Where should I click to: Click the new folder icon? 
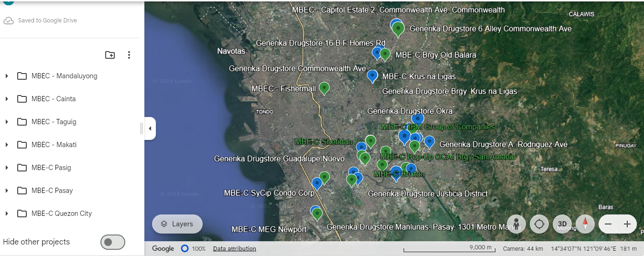coord(110,55)
